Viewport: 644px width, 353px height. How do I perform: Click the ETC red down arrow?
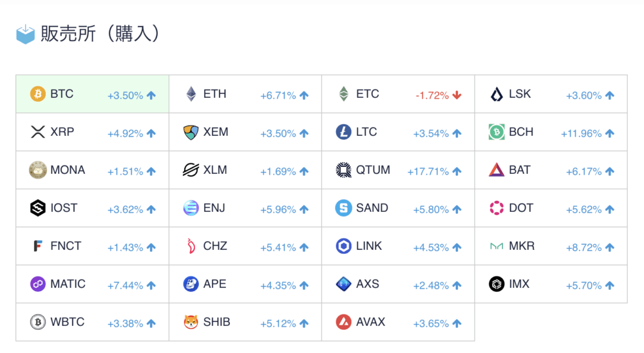click(457, 95)
